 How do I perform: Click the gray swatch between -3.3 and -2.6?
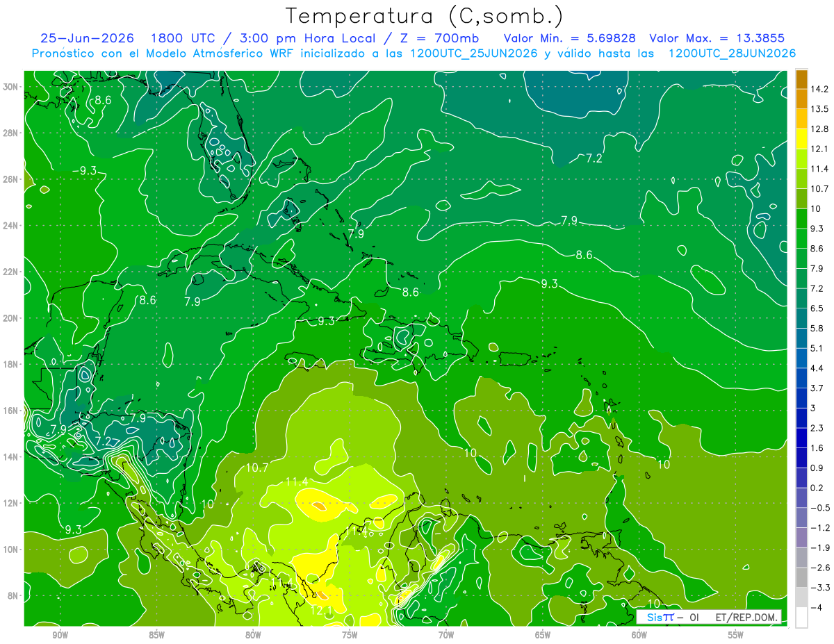(801, 577)
